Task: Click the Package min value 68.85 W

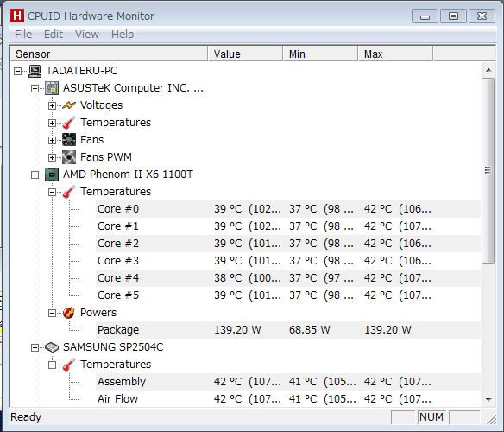Action: tap(310, 330)
